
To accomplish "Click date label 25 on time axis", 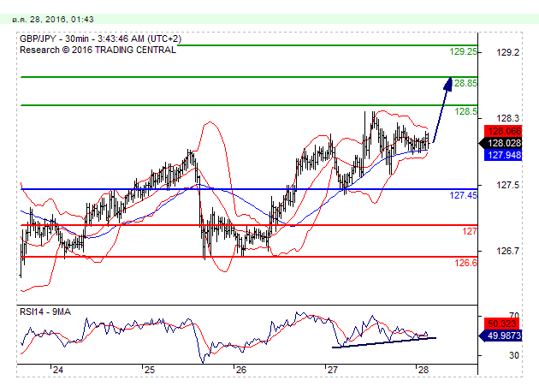I will click(x=150, y=370).
